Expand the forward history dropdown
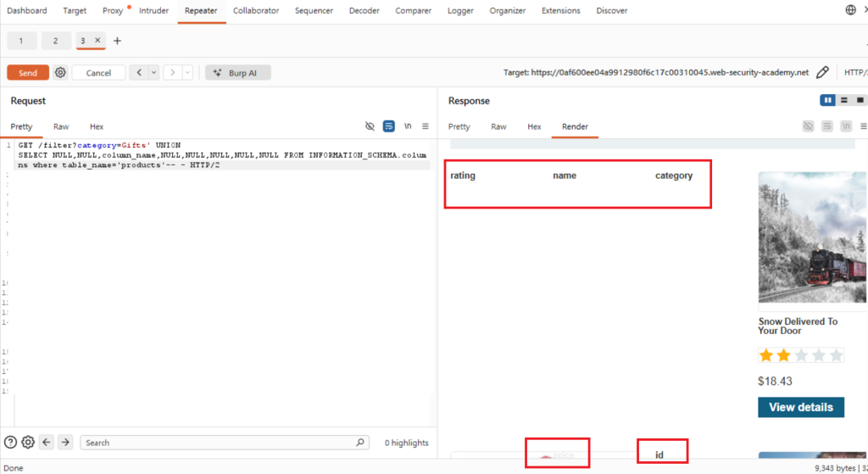868x474 pixels. click(x=187, y=73)
